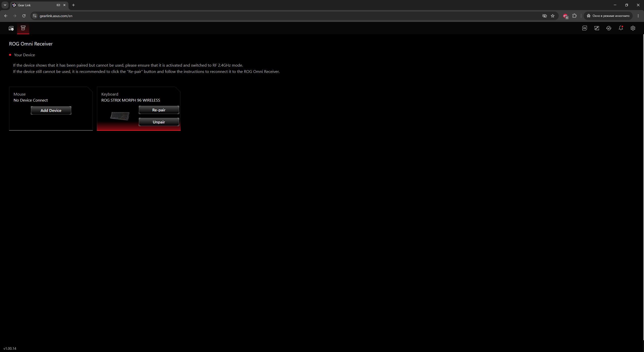Reload the page with the refresh icon
This screenshot has width=644, height=352.
tap(24, 16)
